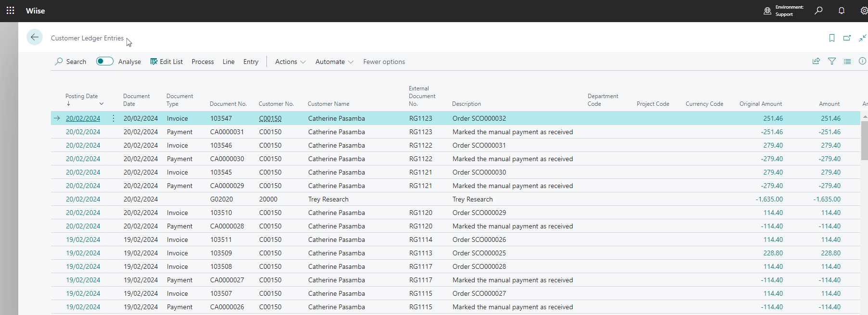Toggle the list view layout icon
Screen dimensions: 868x315
(x=847, y=61)
